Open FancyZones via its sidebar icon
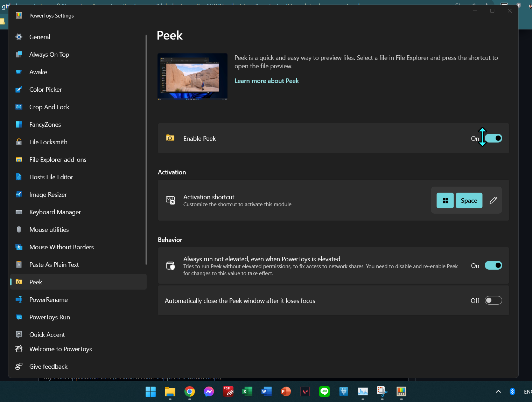Image resolution: width=532 pixels, height=402 pixels. [x=19, y=124]
